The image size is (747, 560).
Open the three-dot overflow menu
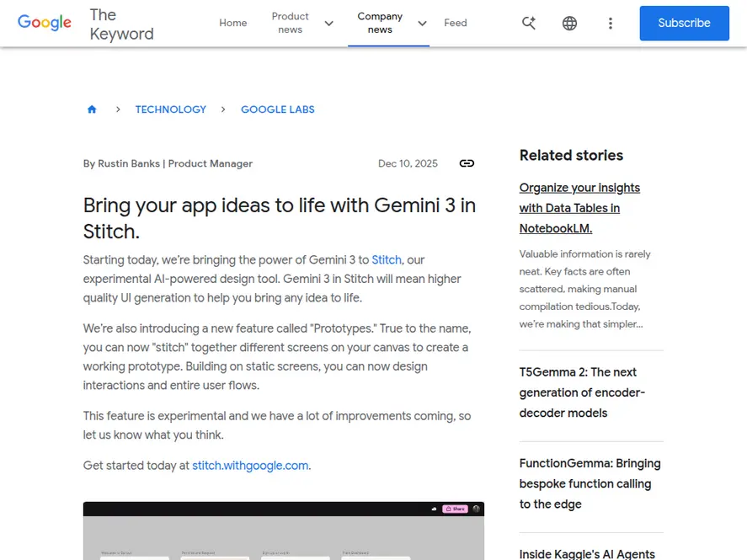(x=611, y=23)
